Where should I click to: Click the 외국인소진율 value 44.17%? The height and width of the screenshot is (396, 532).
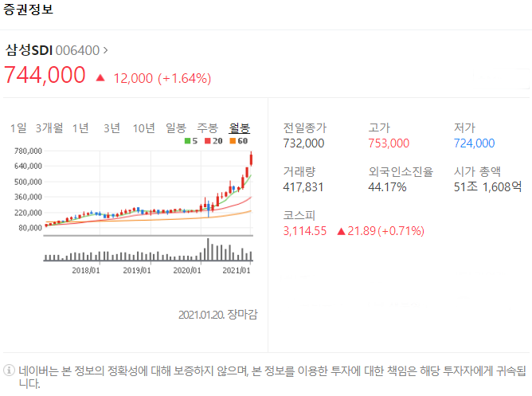click(x=387, y=187)
